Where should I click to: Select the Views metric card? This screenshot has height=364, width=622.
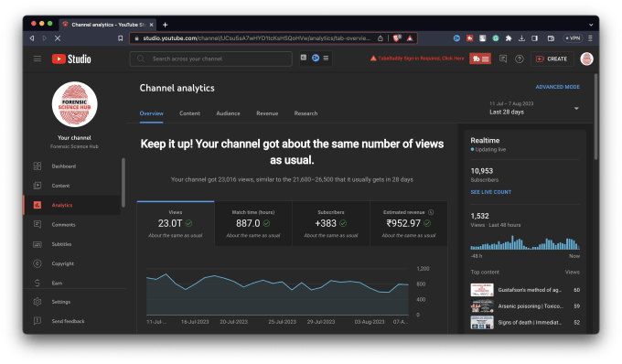(x=176, y=224)
